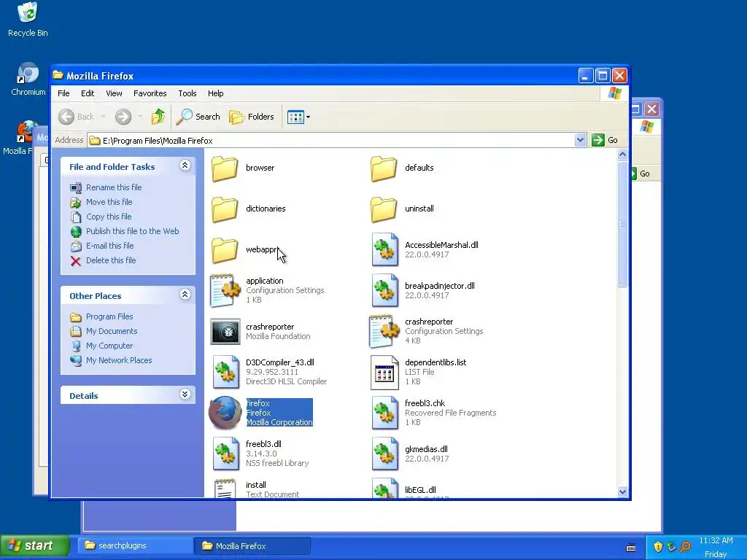
Task: Select the dictionaries folder icon
Action: click(225, 209)
